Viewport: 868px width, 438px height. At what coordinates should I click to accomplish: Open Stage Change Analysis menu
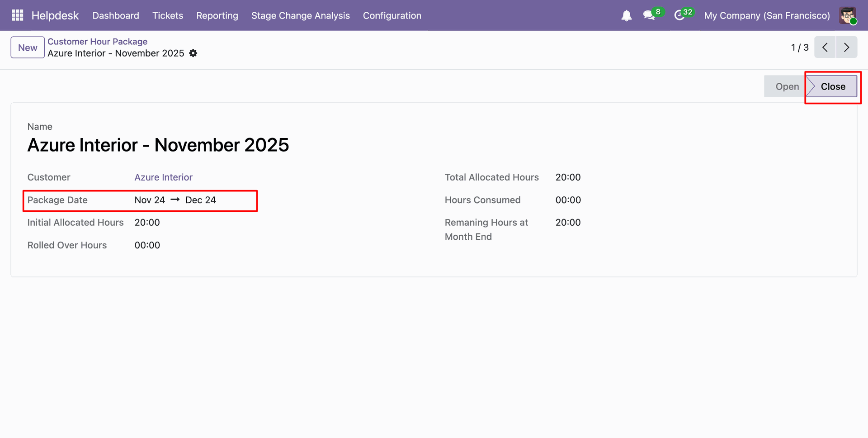tap(301, 15)
